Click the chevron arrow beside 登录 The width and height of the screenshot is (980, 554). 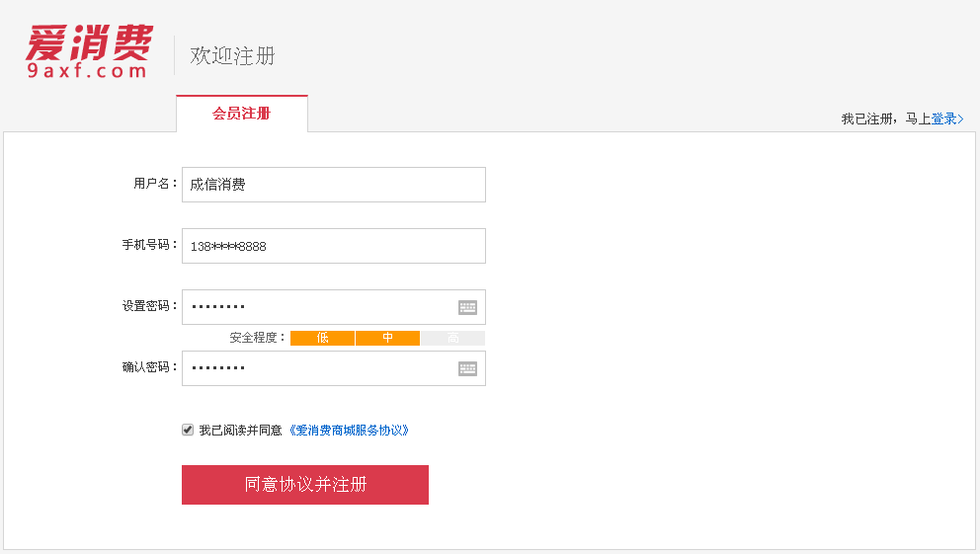(x=960, y=119)
